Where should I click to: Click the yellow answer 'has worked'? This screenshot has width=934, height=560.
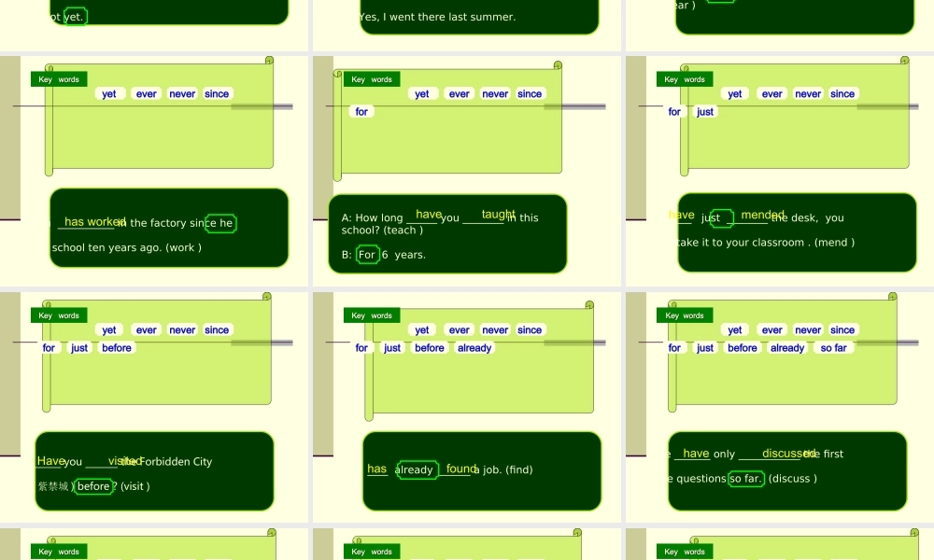click(x=93, y=221)
